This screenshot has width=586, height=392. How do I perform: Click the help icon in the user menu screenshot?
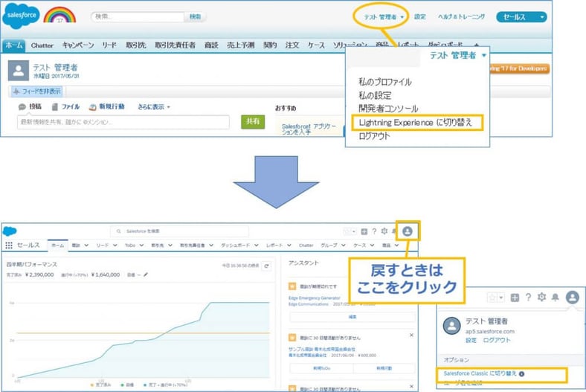528,298
